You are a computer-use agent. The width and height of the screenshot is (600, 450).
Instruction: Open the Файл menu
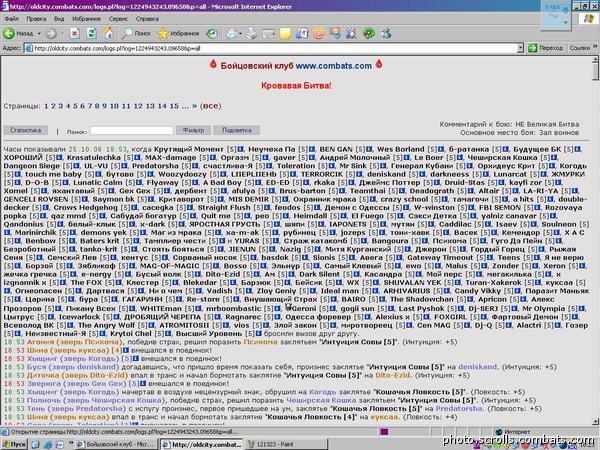(x=12, y=19)
